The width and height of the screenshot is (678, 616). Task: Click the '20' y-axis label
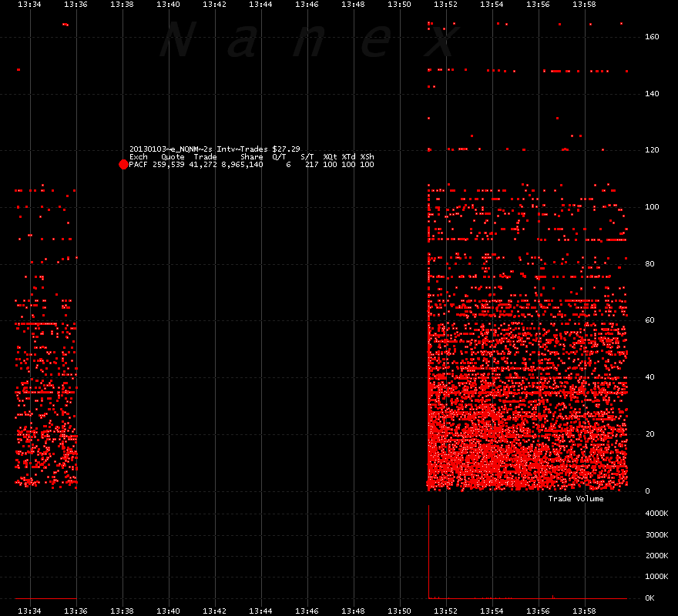point(649,434)
